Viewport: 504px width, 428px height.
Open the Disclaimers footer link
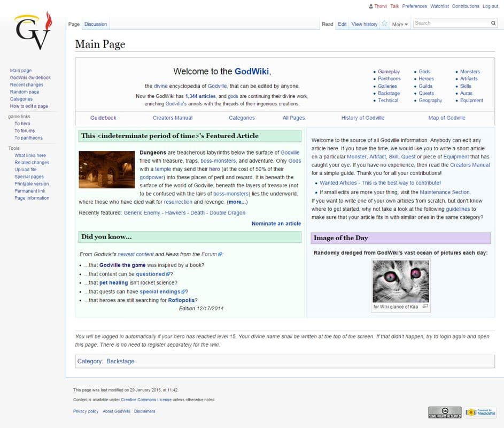[x=144, y=411]
